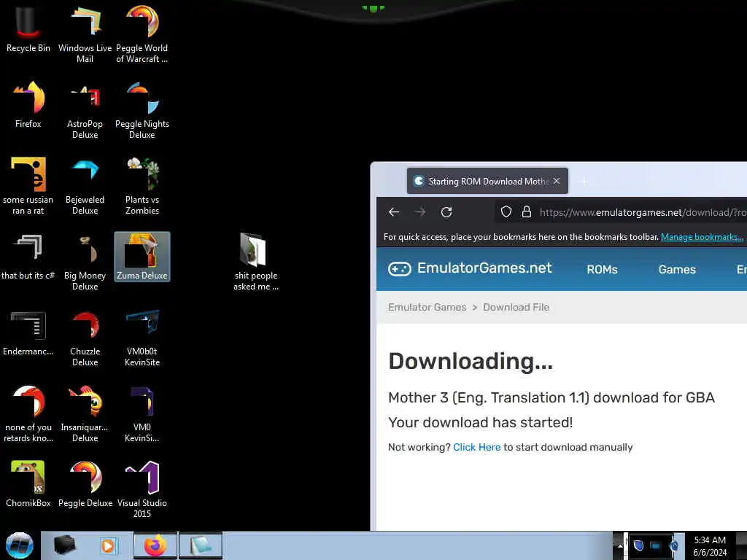Click the clock showing 5:34 AM
This screenshot has height=560, width=747.
click(710, 545)
